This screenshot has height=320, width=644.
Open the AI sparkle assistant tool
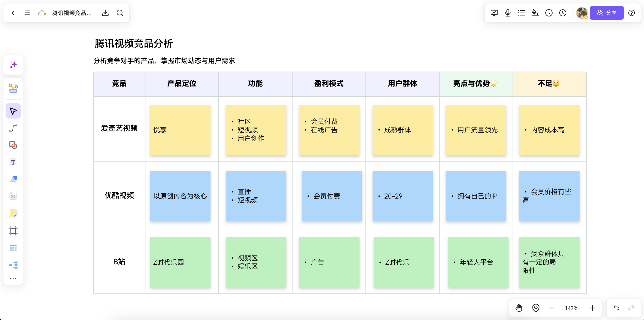tap(13, 65)
